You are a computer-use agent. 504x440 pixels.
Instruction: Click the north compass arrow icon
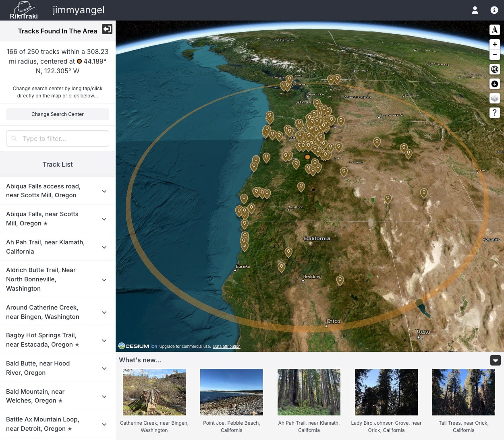coord(495,30)
